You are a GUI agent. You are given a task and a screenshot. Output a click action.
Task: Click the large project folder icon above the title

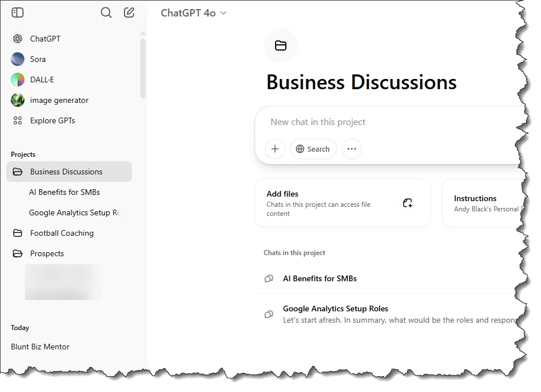pyautogui.click(x=281, y=45)
